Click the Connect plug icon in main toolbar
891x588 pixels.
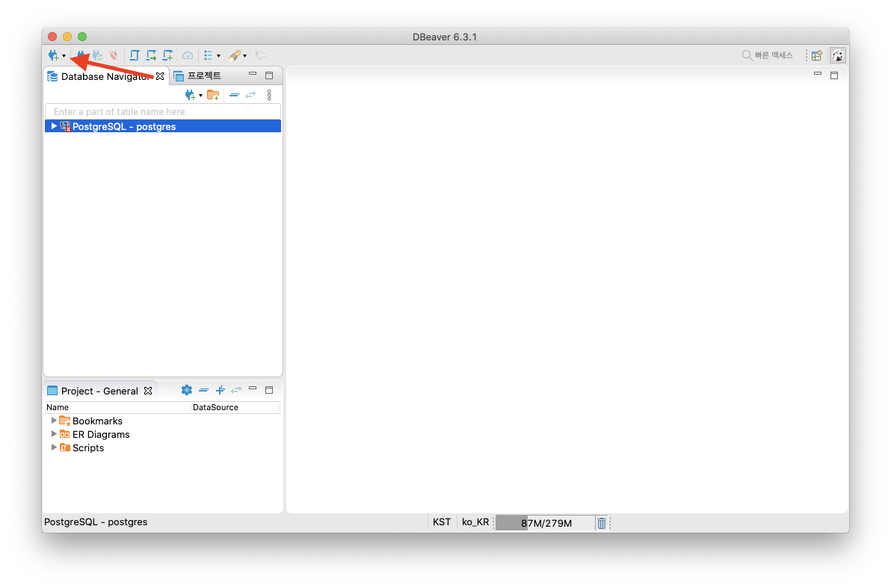[81, 55]
